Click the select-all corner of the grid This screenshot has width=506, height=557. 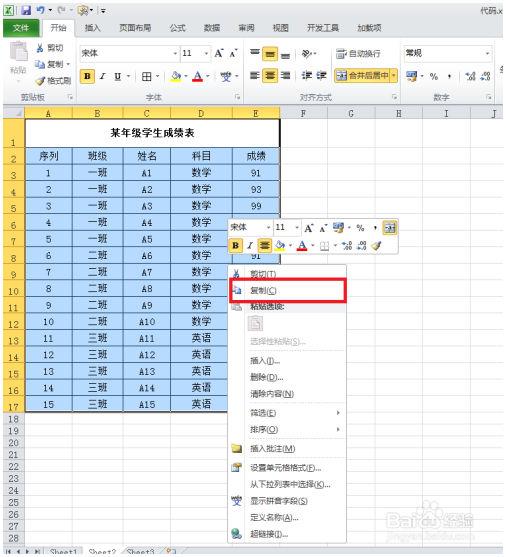click(14, 113)
